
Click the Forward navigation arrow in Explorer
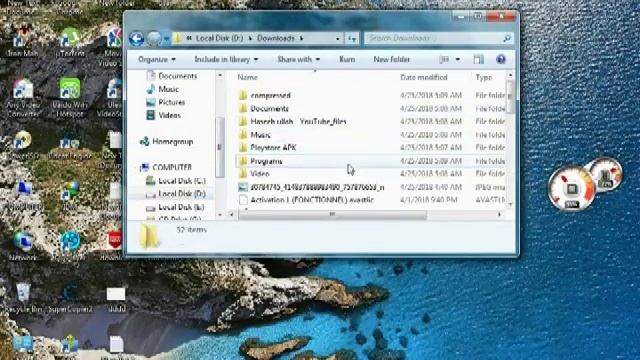154,38
